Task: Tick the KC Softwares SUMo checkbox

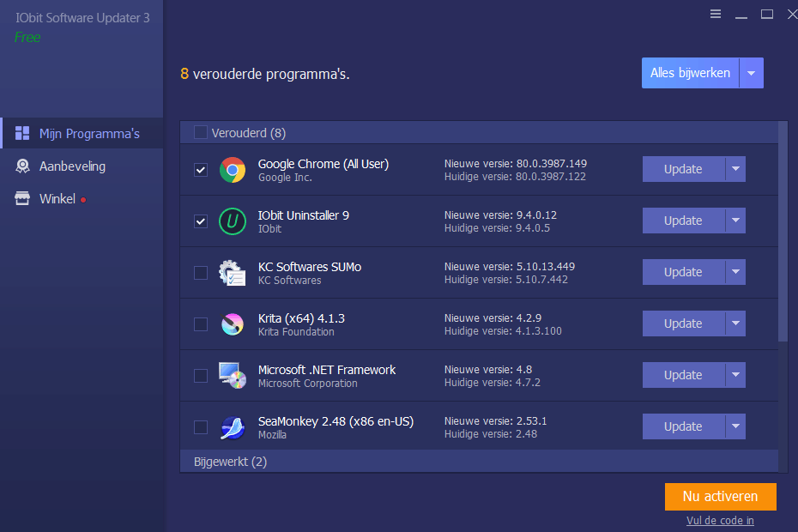Action: click(x=201, y=273)
